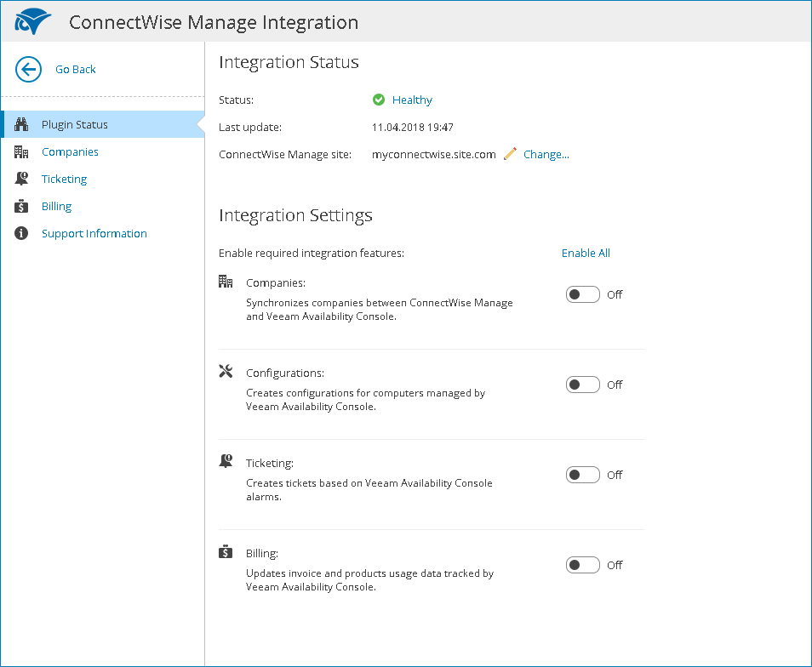Open the Companies section in sidebar

coord(70,151)
